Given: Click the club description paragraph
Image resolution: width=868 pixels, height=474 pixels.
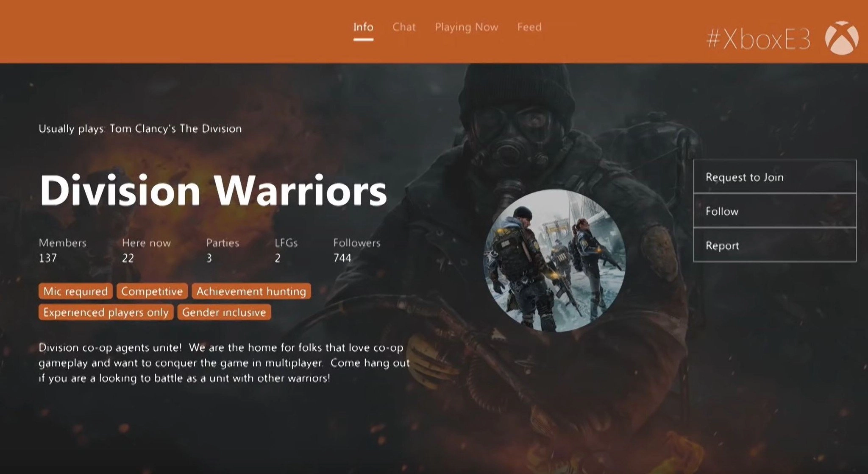Looking at the screenshot, I should click(x=224, y=363).
